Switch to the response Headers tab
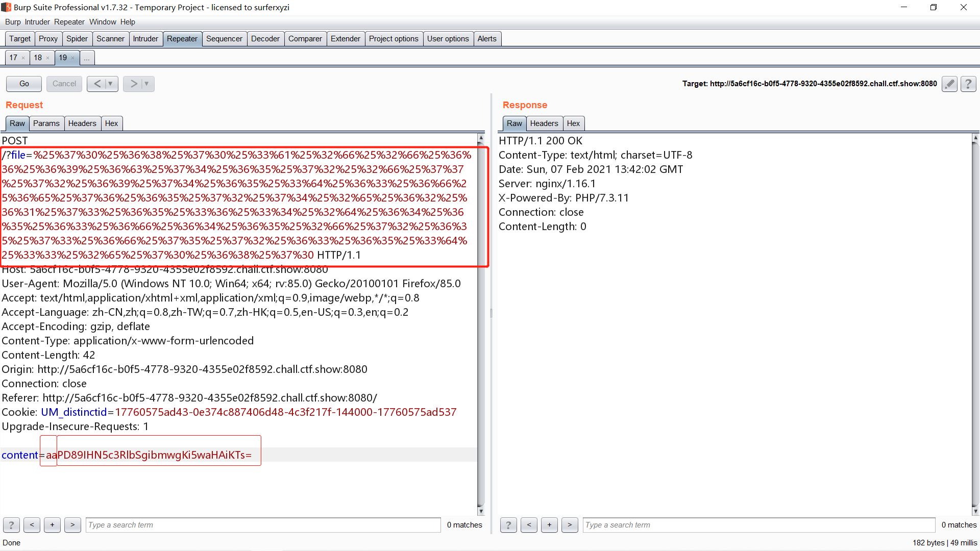This screenshot has height=551, width=980. click(544, 123)
